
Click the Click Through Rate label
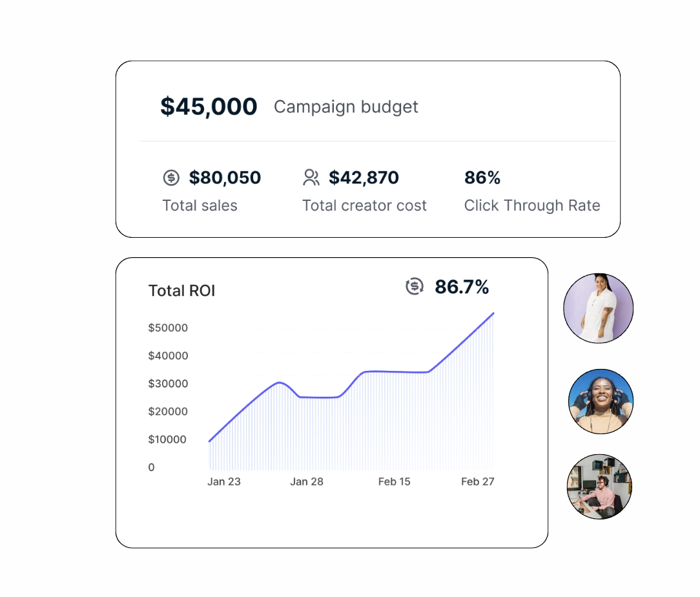[x=532, y=206]
